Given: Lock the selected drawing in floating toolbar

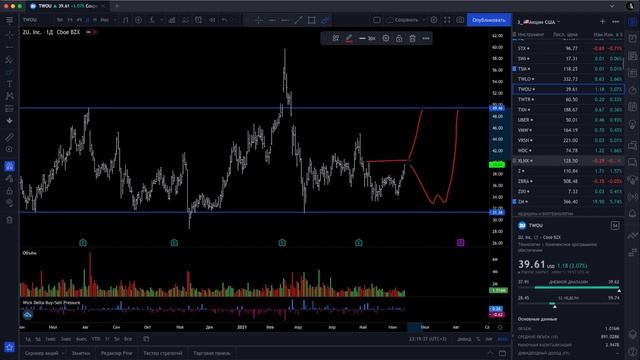Looking at the screenshot, I should tap(399, 38).
